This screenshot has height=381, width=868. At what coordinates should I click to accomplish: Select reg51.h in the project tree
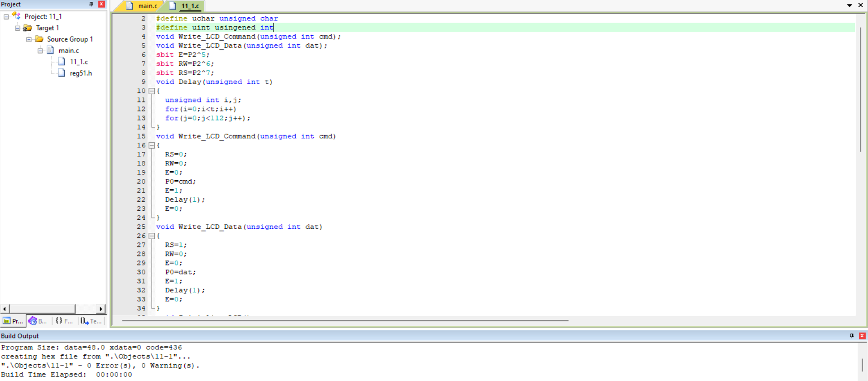pyautogui.click(x=81, y=73)
